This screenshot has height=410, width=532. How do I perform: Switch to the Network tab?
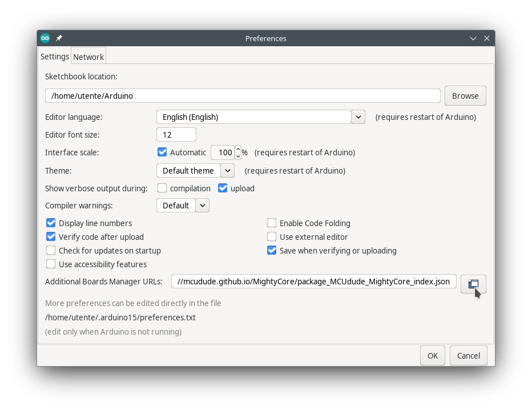(88, 57)
